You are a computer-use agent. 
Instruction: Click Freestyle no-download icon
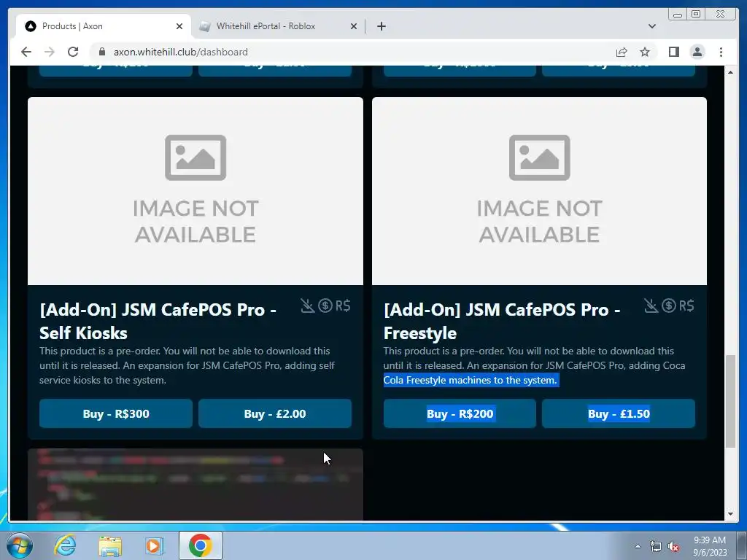[651, 306]
